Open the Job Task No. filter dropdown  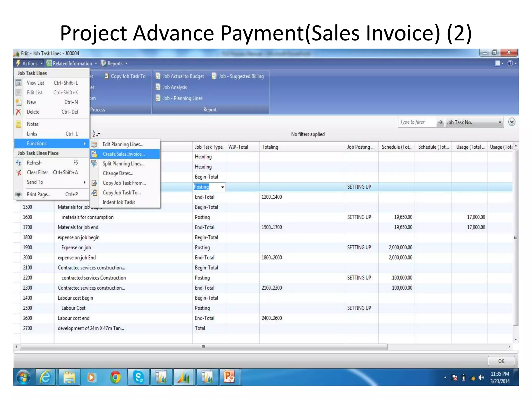click(500, 122)
